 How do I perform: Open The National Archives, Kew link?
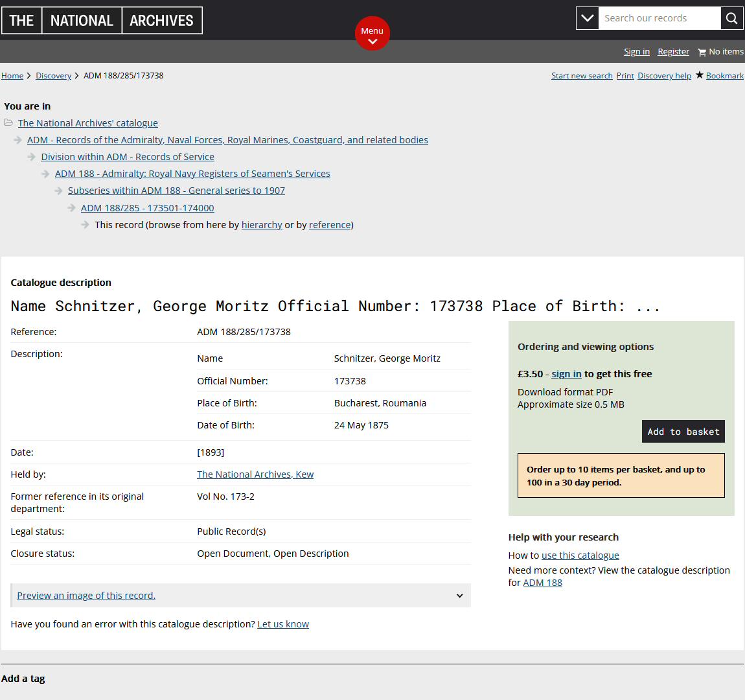pos(255,474)
